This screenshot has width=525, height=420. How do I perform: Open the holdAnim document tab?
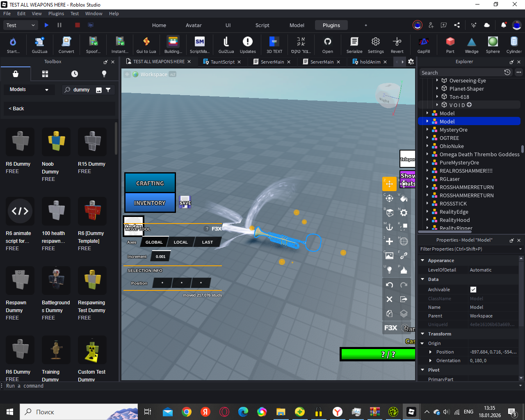[370, 62]
